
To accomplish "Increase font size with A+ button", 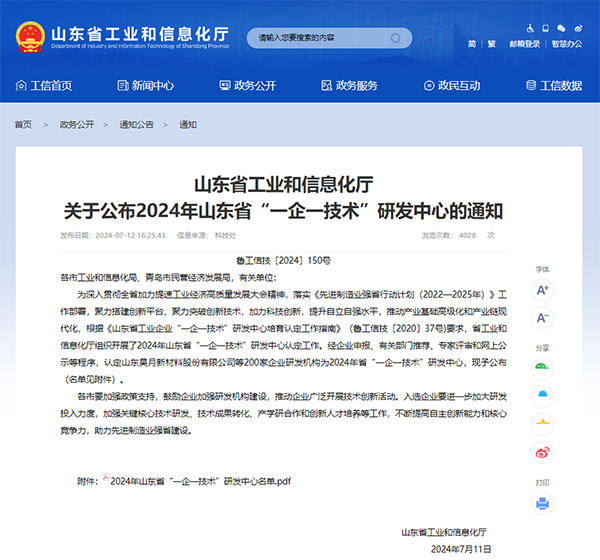I will tap(542, 290).
